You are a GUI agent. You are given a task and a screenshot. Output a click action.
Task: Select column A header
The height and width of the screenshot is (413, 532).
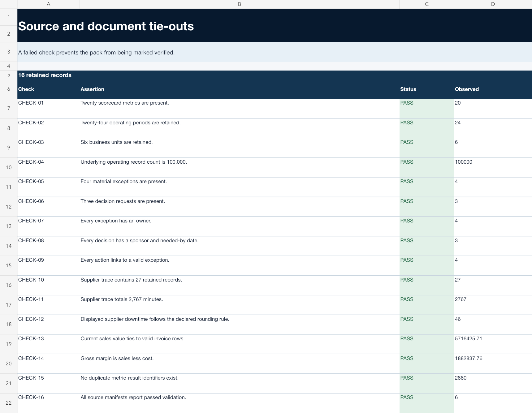(x=48, y=4)
